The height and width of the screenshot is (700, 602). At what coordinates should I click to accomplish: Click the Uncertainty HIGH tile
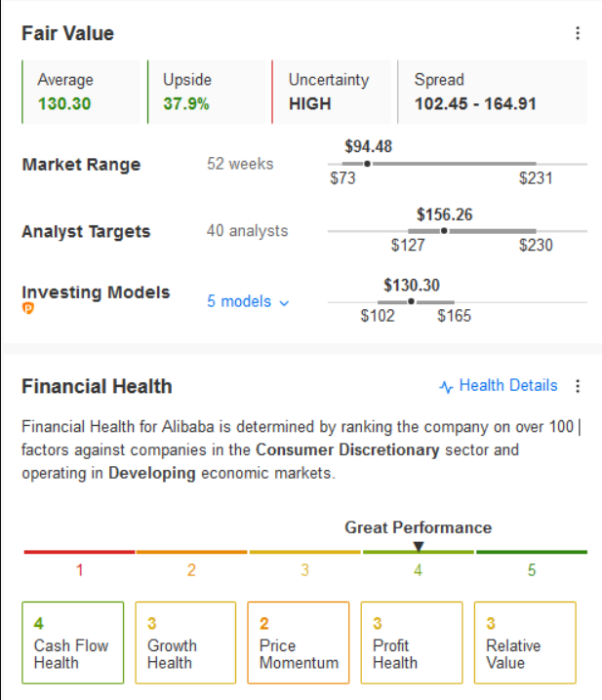pos(334,92)
